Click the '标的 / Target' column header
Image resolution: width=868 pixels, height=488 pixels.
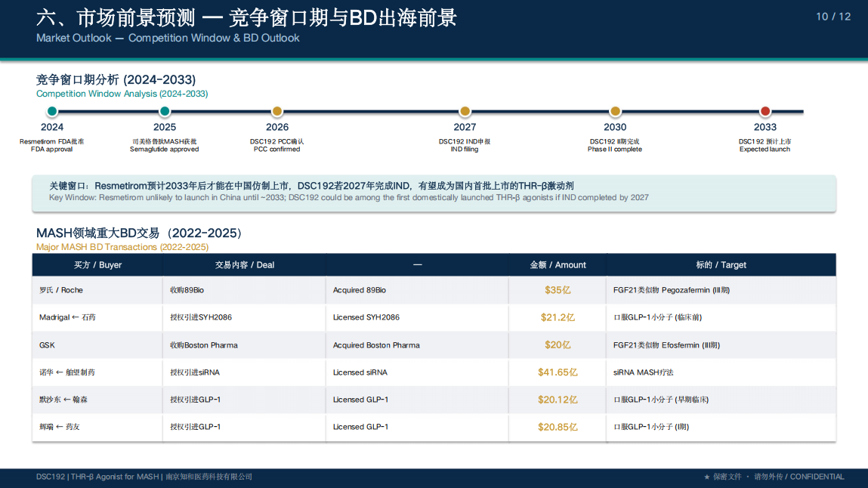click(721, 265)
